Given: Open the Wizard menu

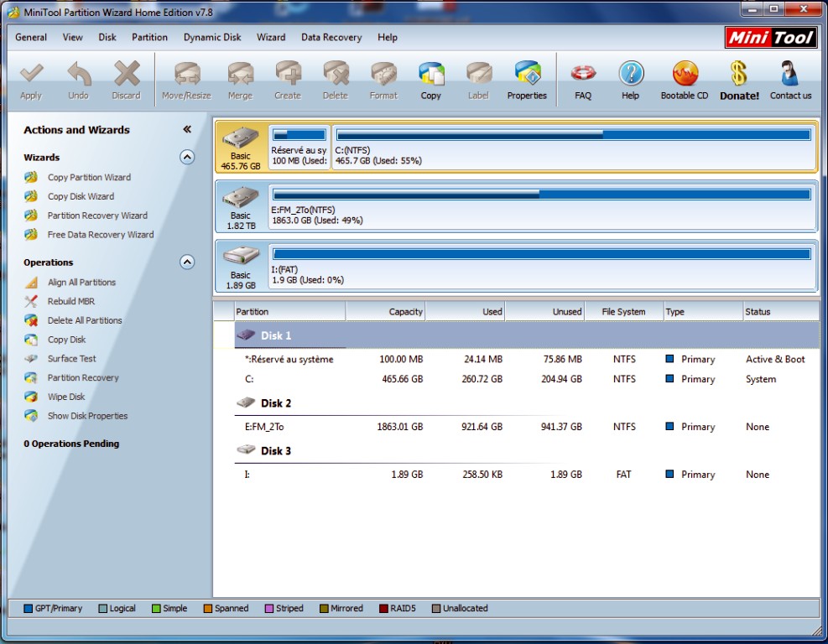Looking at the screenshot, I should pyautogui.click(x=271, y=38).
